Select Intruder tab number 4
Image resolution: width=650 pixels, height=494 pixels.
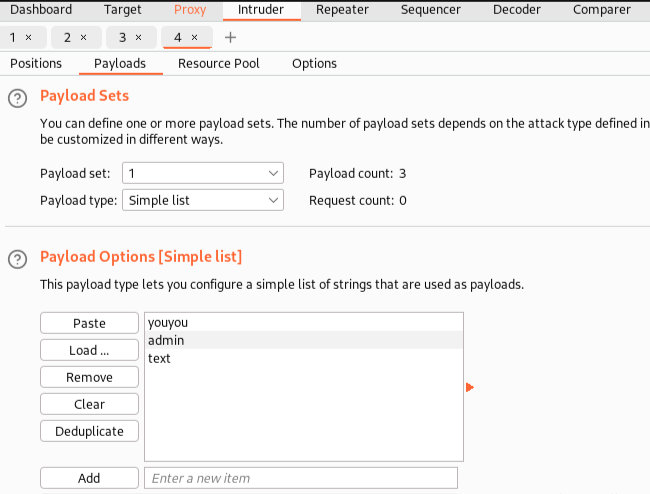(178, 38)
